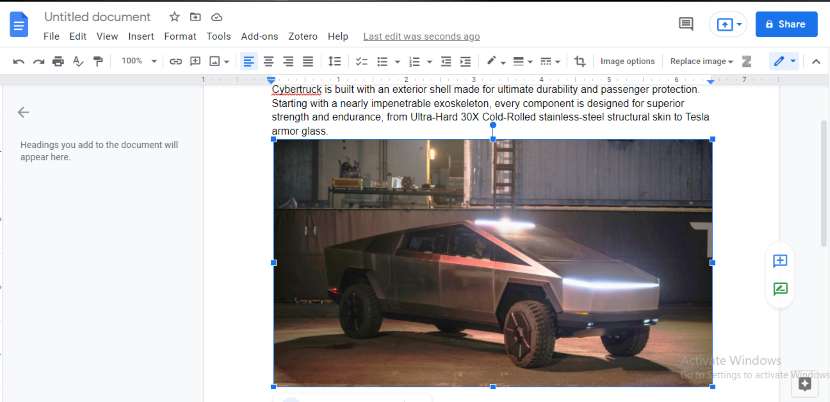Insert a checklist

coord(362,61)
